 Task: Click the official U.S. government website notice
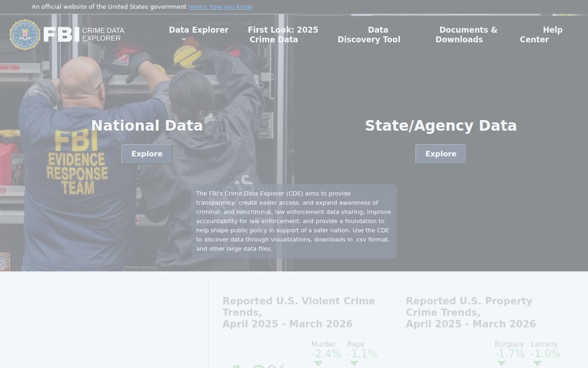coord(109,6)
